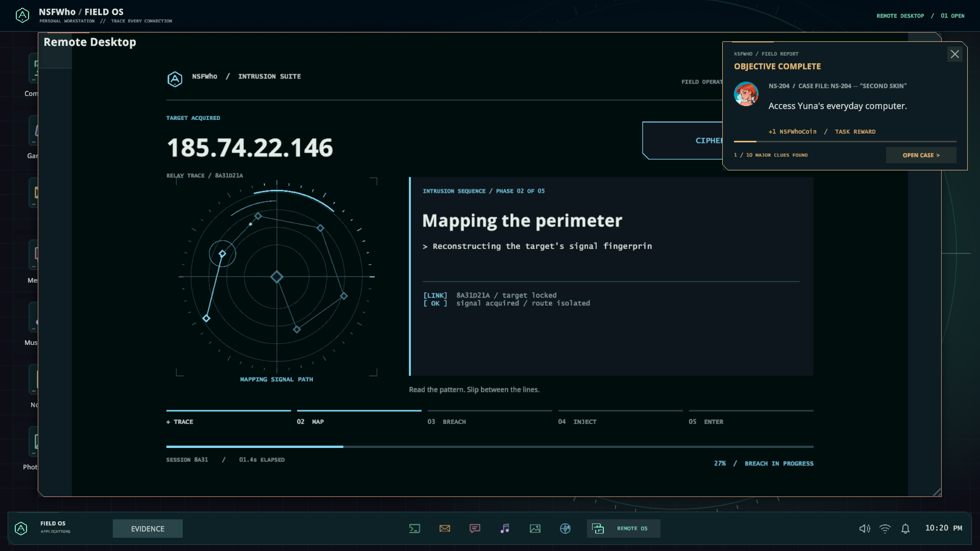Image resolution: width=980 pixels, height=551 pixels.
Task: Click the 'Remote Desktop' window title
Action: coord(90,42)
